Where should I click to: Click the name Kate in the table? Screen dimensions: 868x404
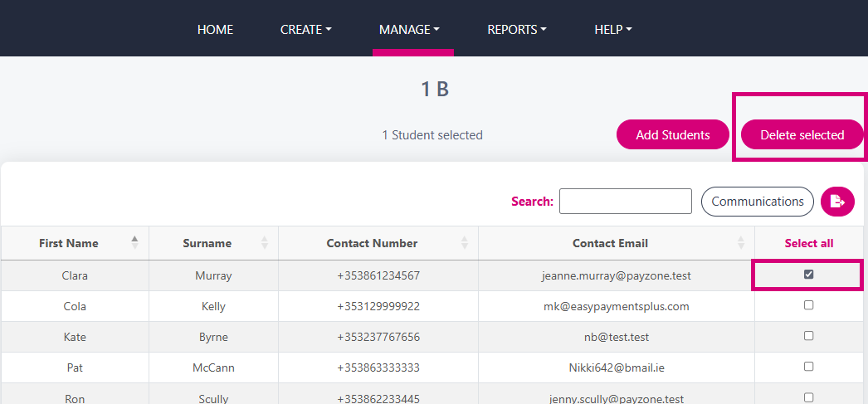[75, 337]
